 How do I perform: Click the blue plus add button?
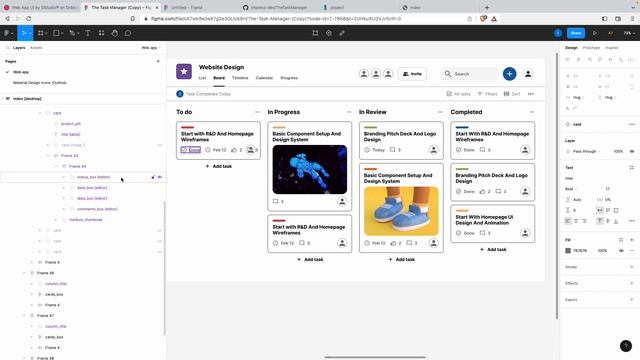(509, 74)
